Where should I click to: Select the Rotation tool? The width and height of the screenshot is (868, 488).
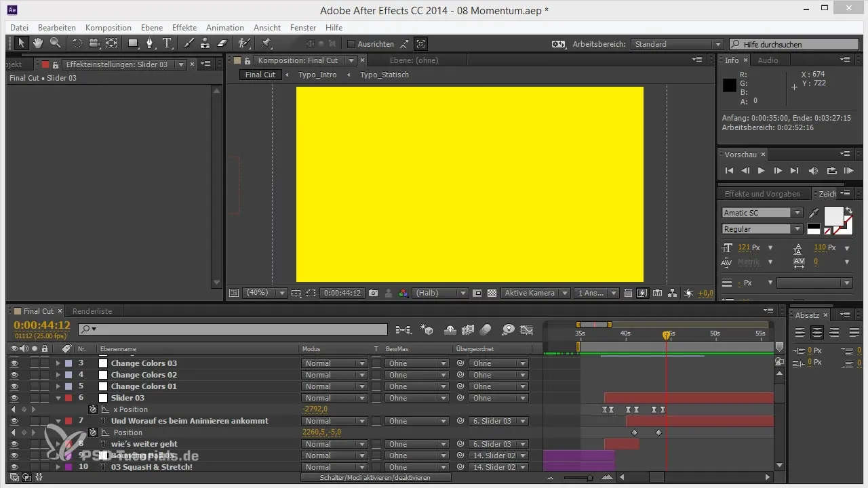77,43
